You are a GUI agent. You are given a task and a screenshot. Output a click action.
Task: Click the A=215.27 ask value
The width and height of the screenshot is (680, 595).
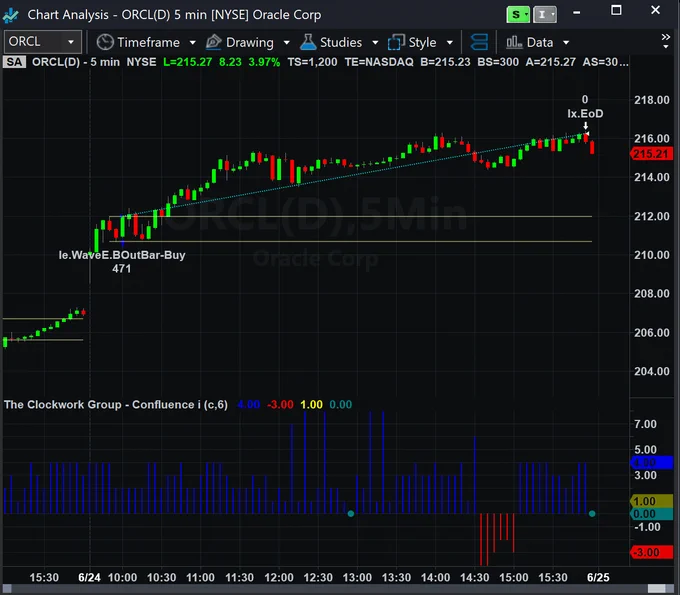tap(550, 62)
